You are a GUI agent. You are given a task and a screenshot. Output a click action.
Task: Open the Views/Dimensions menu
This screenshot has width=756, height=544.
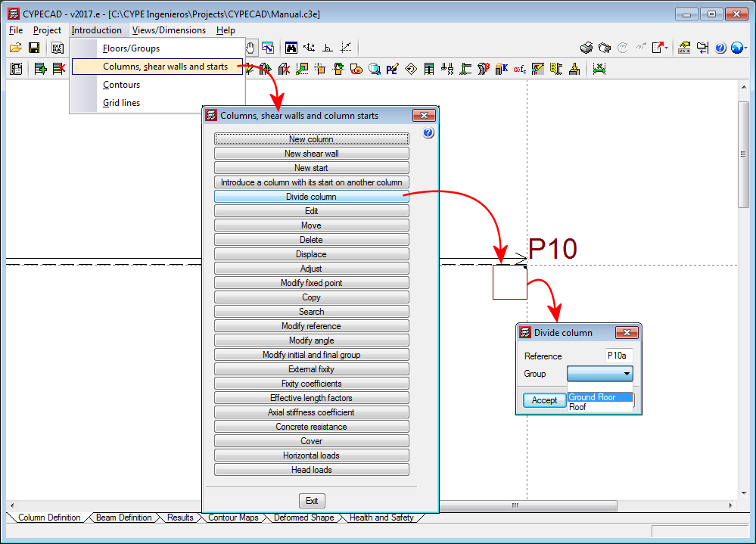[169, 30]
